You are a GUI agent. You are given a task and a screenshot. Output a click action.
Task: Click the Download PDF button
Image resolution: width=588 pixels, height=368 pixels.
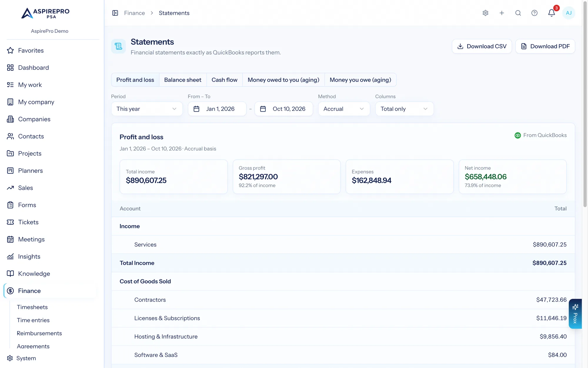545,46
